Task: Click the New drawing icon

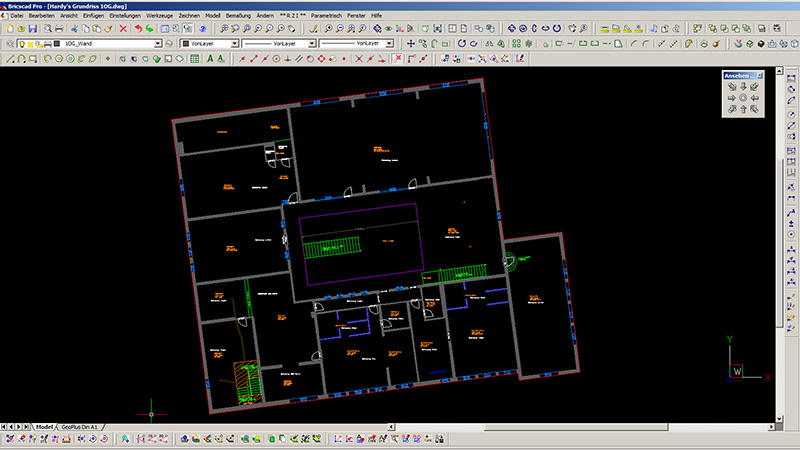Action: (10, 29)
